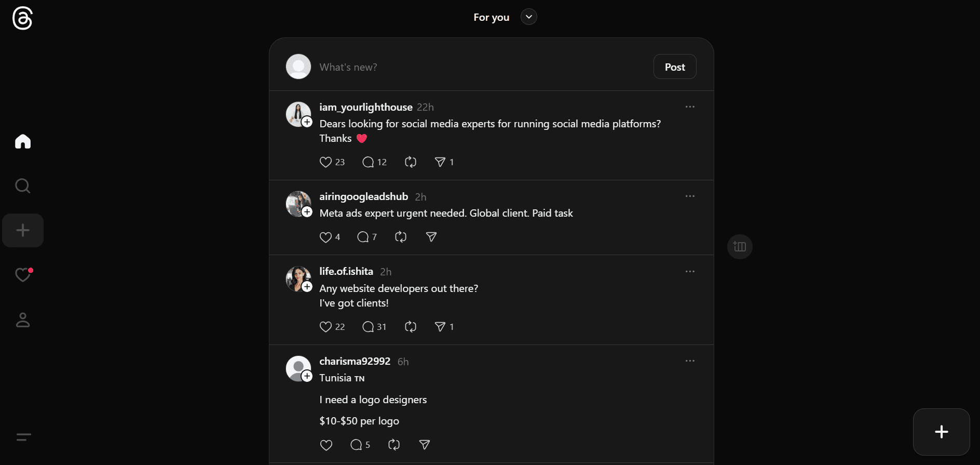The height and width of the screenshot is (465, 980).
Task: Repost the life.of.ishita post
Action: 410,326
